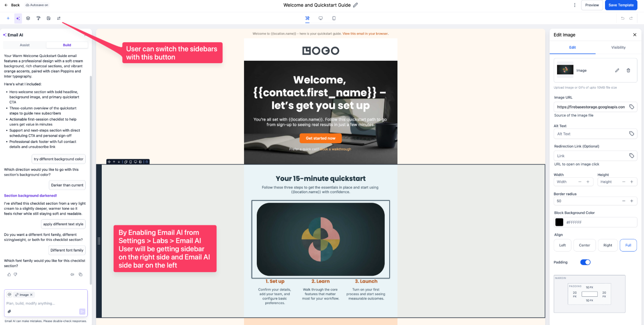Viewport: 644px width, 325px height.
Task: Click thumbs up on AI response
Action: coord(9,275)
